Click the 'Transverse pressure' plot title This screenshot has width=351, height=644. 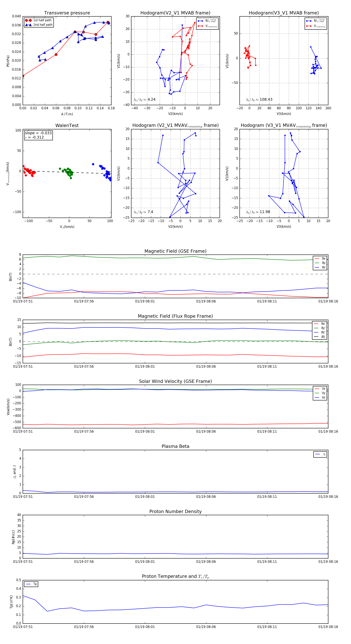click(x=67, y=13)
